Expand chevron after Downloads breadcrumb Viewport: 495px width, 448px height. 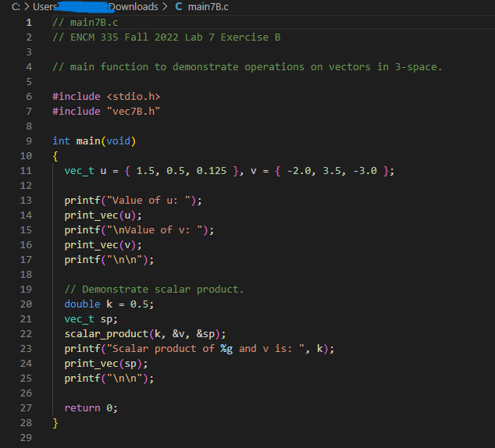click(x=165, y=6)
